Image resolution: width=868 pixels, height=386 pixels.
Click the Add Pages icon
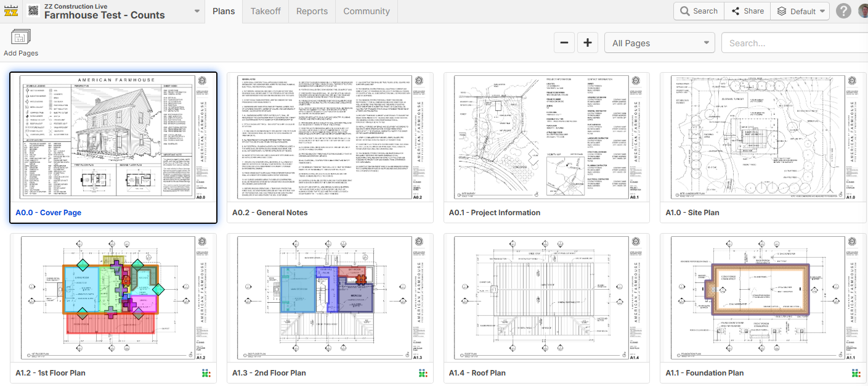[x=20, y=38]
